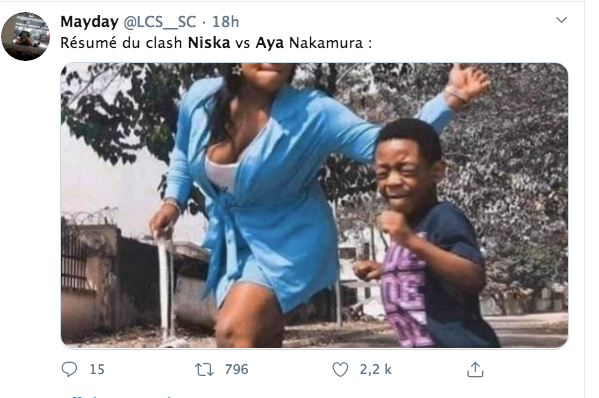Expand the tweet options chevron menu
The image size is (599, 398).
tap(561, 20)
